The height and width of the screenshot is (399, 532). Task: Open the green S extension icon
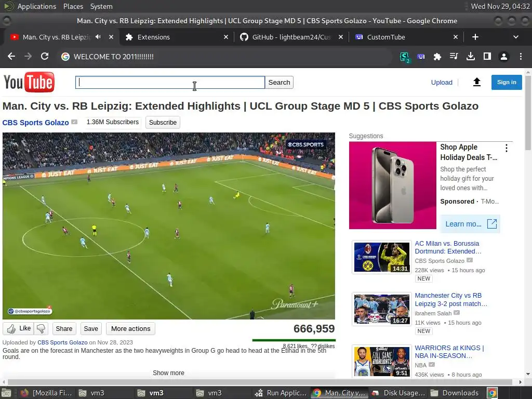[404, 57]
